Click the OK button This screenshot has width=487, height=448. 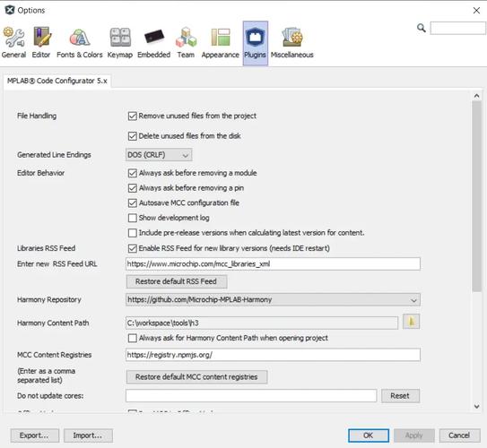coord(369,435)
